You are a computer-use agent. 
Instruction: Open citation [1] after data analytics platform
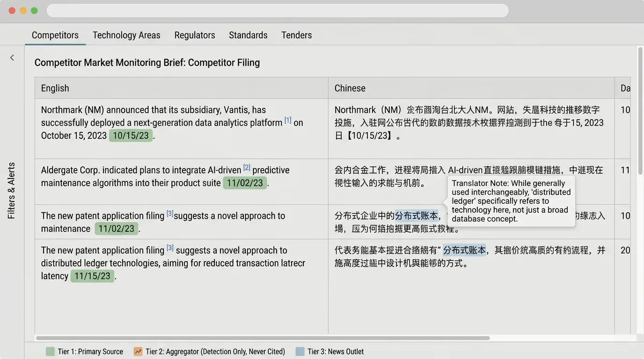pos(288,121)
